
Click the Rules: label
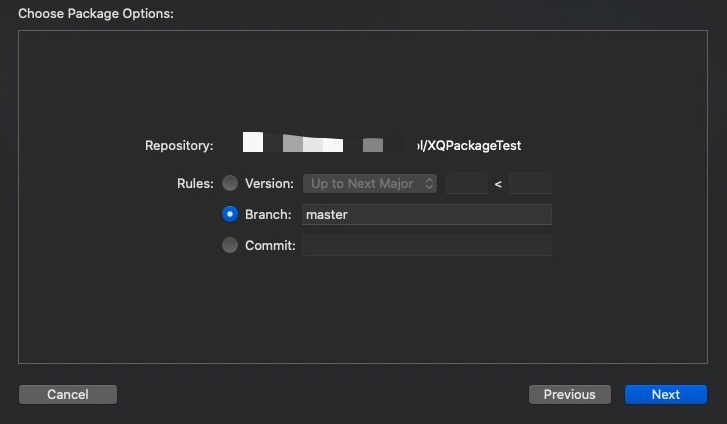tap(195, 183)
